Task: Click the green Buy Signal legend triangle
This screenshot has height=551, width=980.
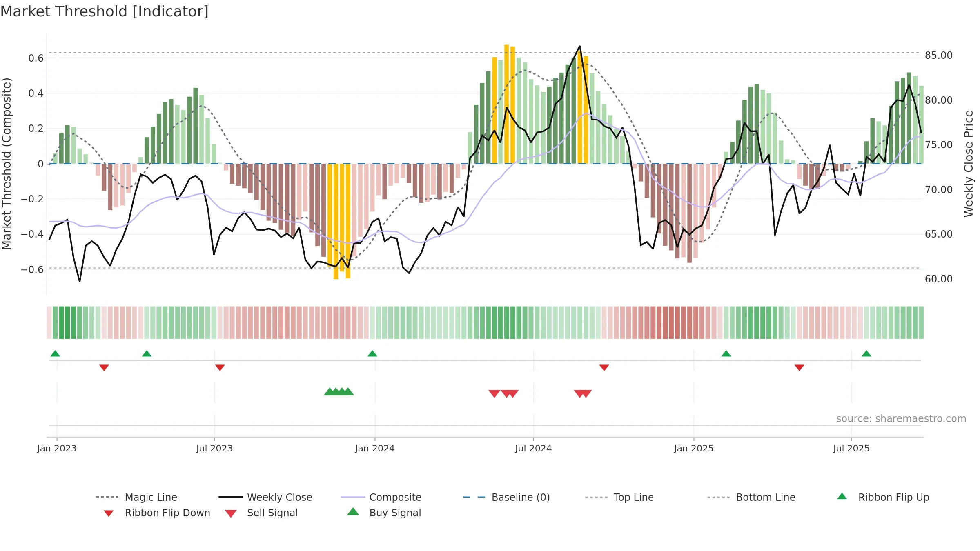Action: point(353,511)
